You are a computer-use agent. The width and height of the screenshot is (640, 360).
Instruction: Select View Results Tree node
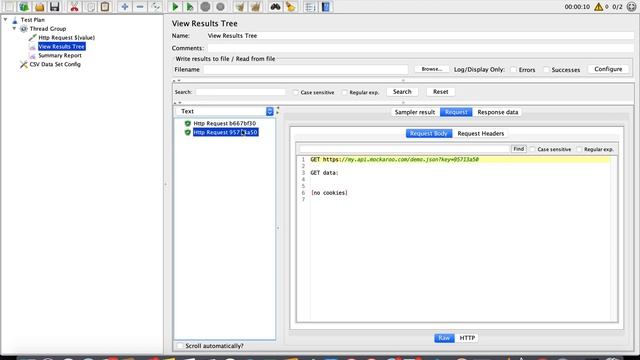tap(62, 47)
